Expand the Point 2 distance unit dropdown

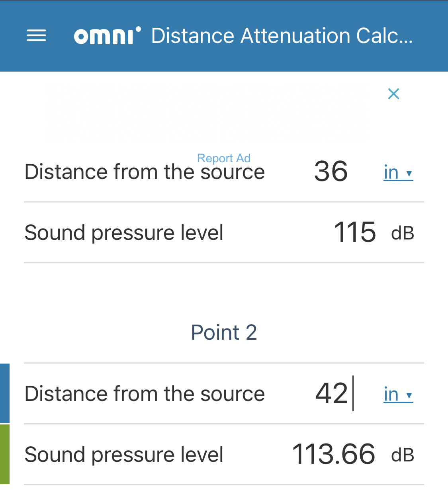tap(398, 394)
